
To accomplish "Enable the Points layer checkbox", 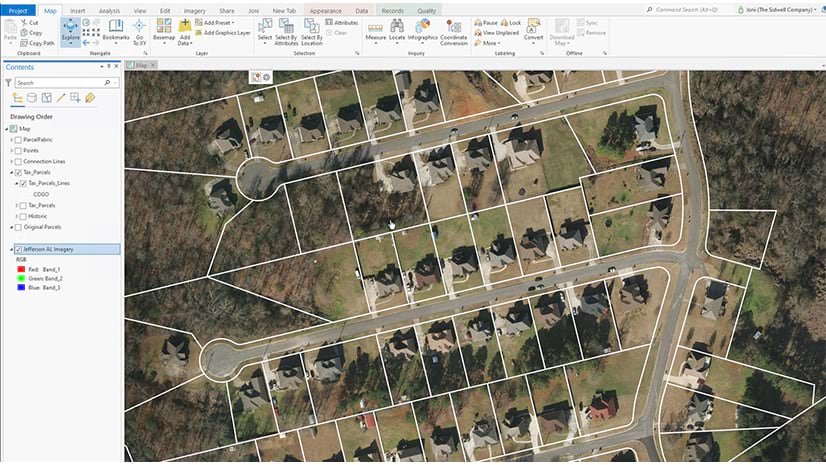I will click(x=18, y=151).
